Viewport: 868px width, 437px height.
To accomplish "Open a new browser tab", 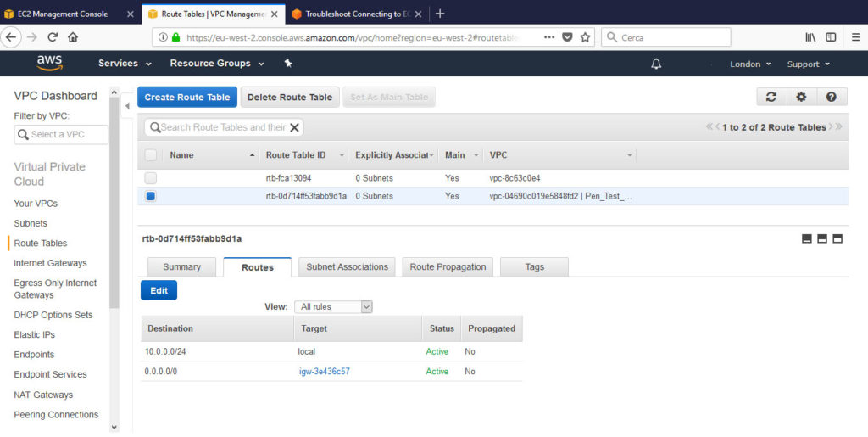I will pyautogui.click(x=440, y=14).
